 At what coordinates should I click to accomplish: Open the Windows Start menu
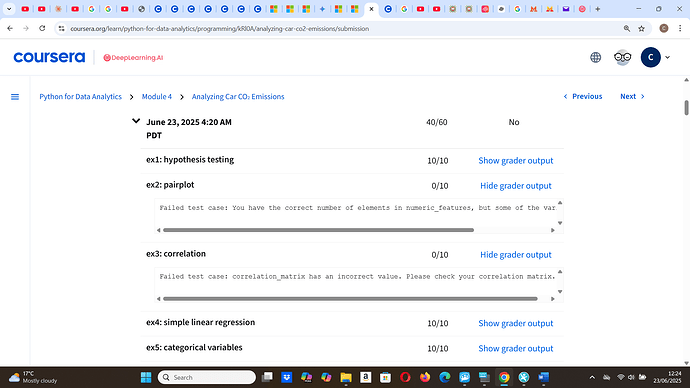pyautogui.click(x=146, y=377)
